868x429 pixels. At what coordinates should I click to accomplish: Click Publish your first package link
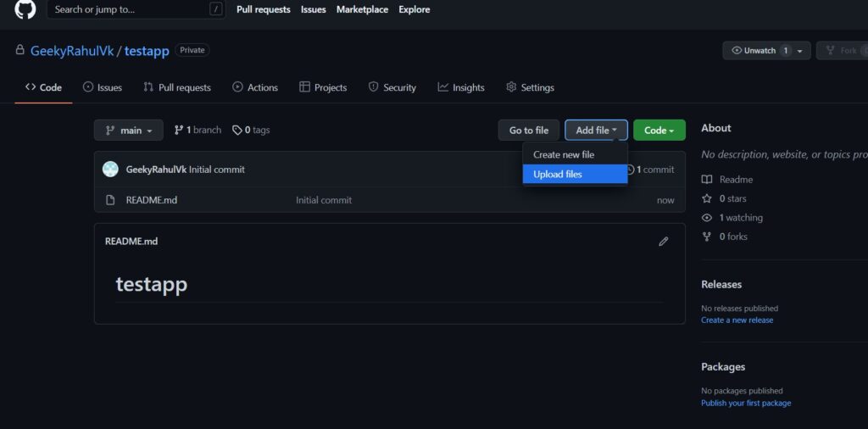[746, 403]
